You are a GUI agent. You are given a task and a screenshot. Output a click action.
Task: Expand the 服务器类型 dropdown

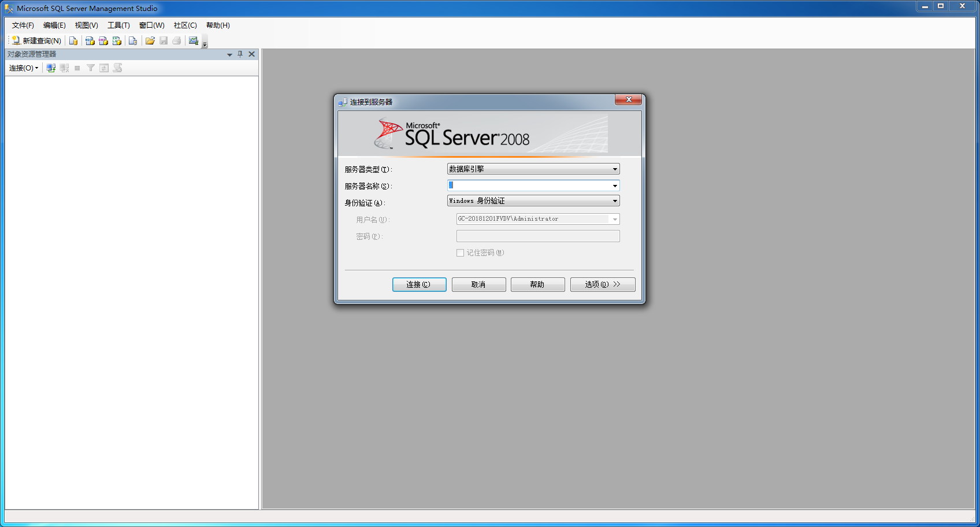click(x=615, y=169)
